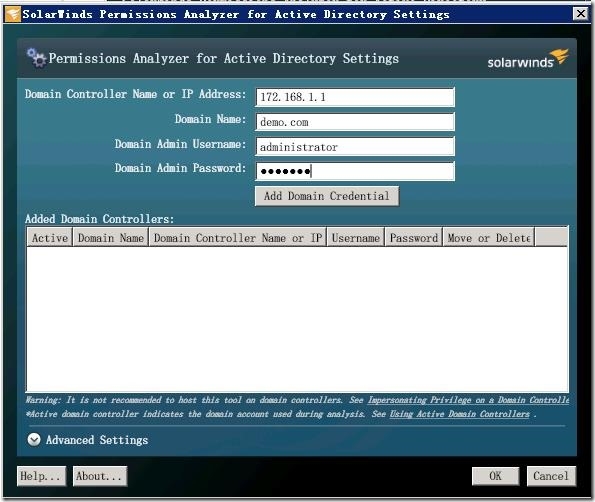Click the Domain Controller Name or IP Address field
The image size is (595, 502).
(x=355, y=97)
